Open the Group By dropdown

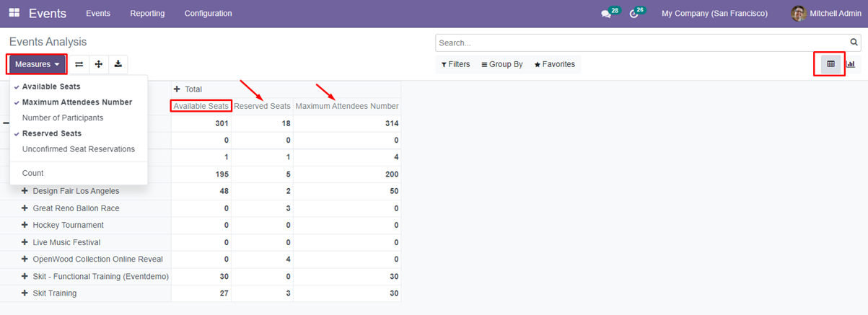502,64
